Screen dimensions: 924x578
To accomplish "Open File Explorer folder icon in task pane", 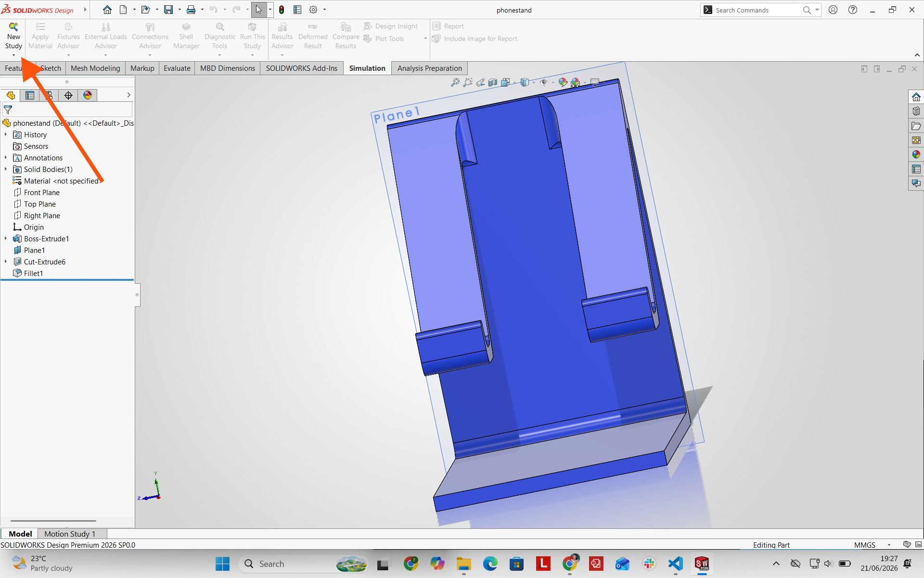I will click(916, 126).
